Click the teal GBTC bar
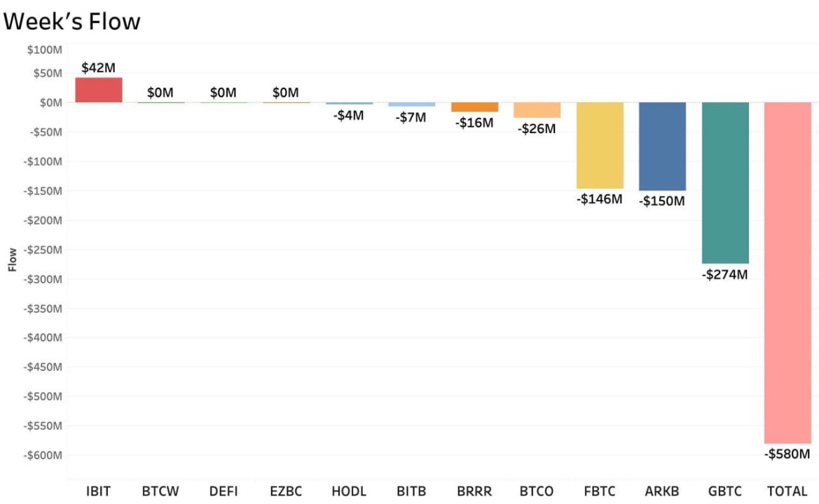819x504 pixels. click(x=725, y=183)
